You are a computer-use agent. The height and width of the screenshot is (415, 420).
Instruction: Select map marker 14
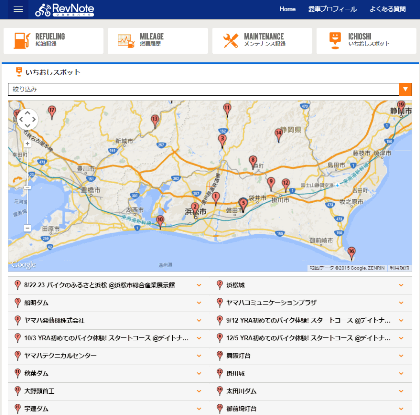point(279,135)
